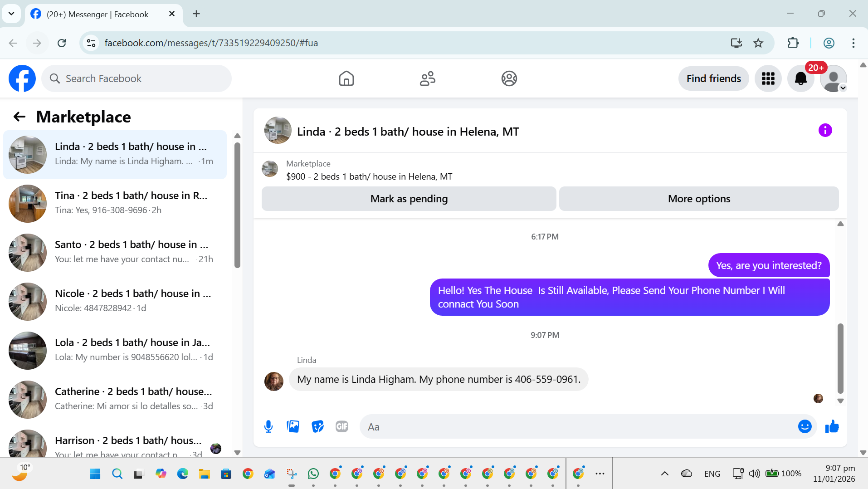868x489 pixels.
Task: Open WhatsApp from taskbar
Action: [x=313, y=474]
